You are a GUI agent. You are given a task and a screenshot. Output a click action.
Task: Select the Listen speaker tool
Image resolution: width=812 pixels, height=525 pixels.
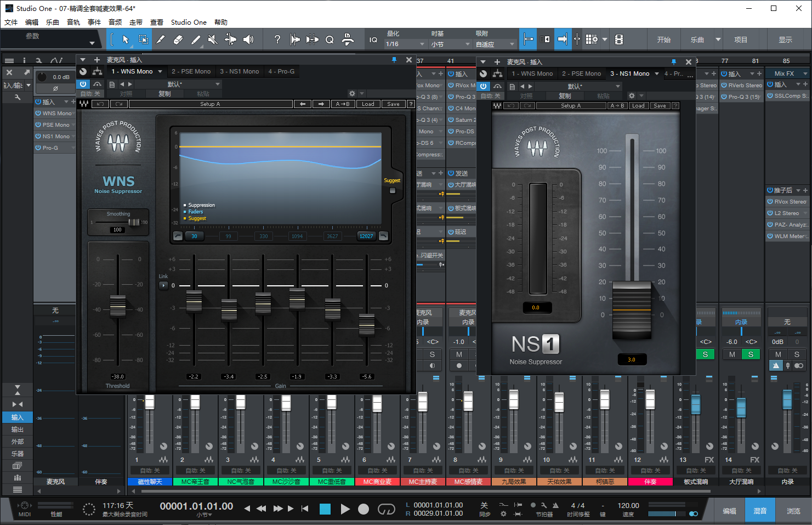pos(248,39)
